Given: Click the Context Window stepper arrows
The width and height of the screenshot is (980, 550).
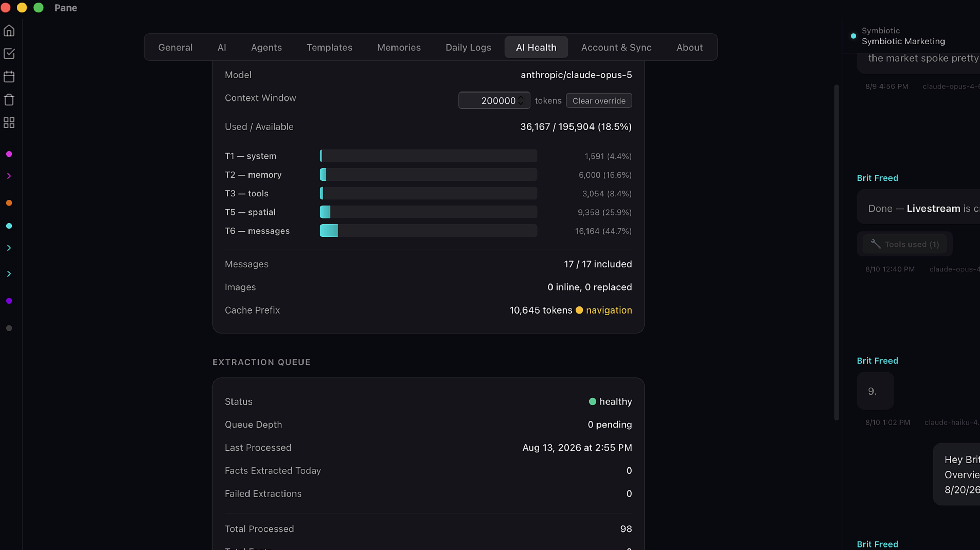Looking at the screenshot, I should pos(521,100).
